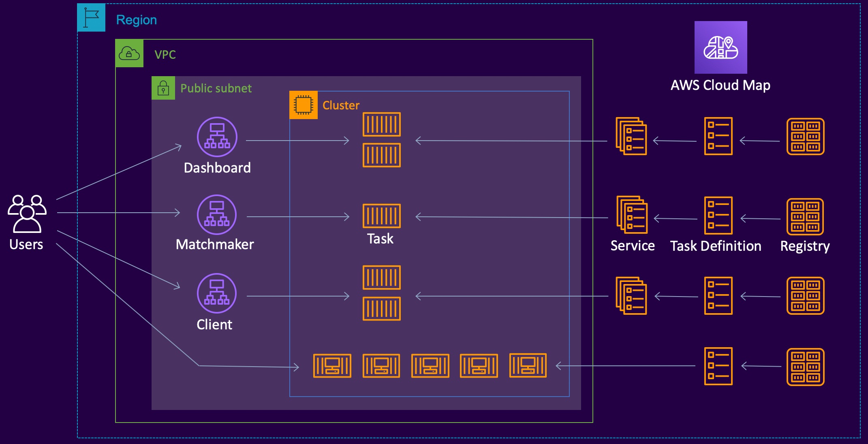Click the Service icon above Service label
868x444 pixels.
point(632,215)
